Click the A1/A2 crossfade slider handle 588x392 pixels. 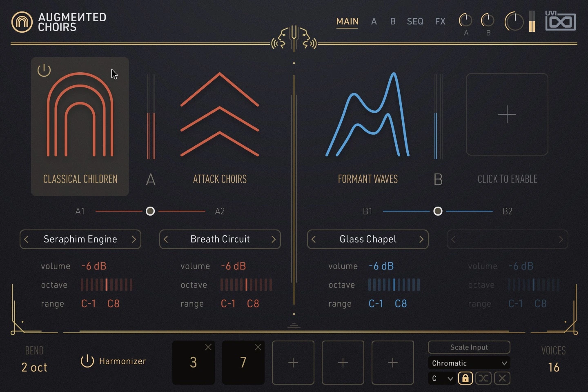click(150, 211)
